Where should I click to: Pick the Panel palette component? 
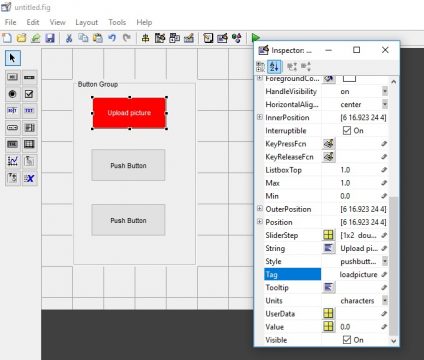(x=29, y=161)
